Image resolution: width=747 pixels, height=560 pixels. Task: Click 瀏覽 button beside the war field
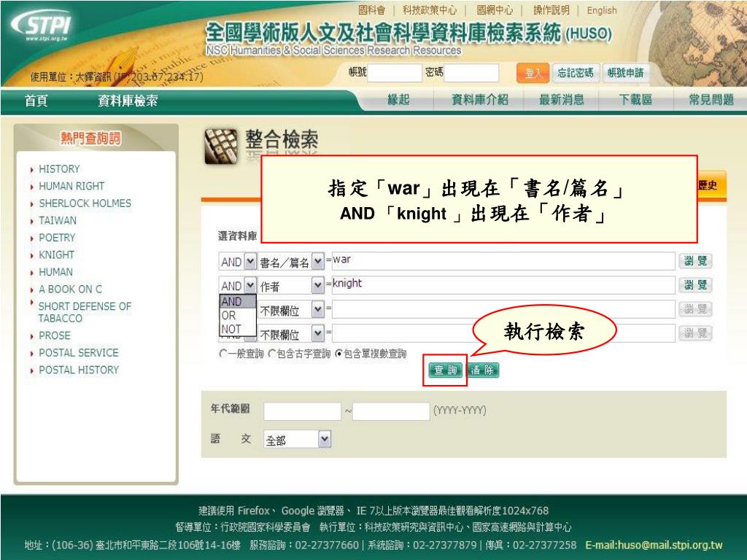tap(695, 261)
